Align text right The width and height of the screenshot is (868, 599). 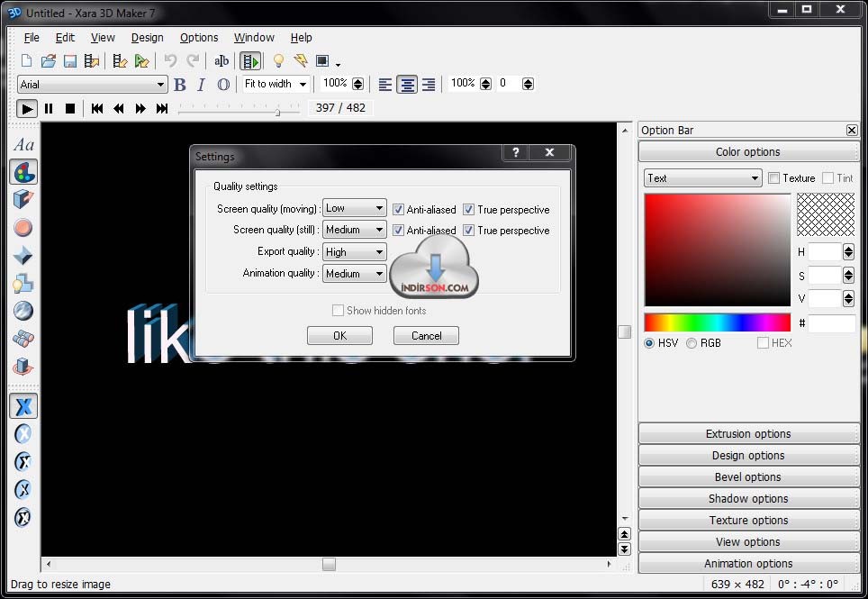click(429, 85)
